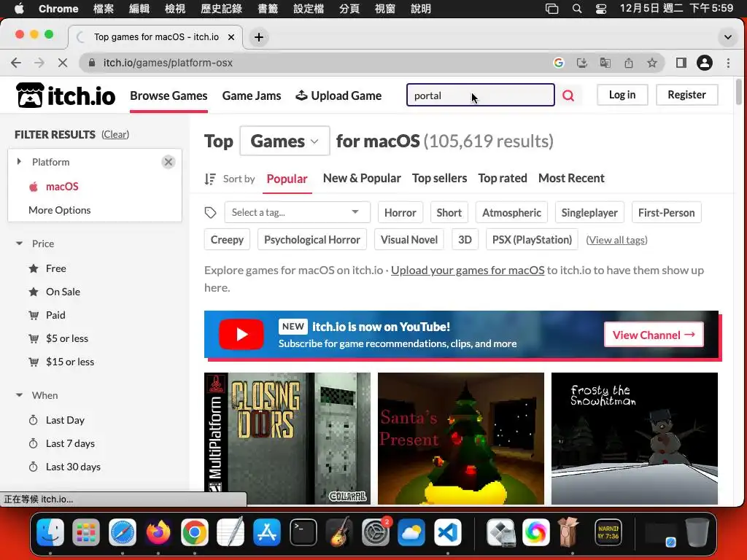Screen dimensions: 747x560
Task: Click the macOS apple filter icon
Action: [x=34, y=186]
